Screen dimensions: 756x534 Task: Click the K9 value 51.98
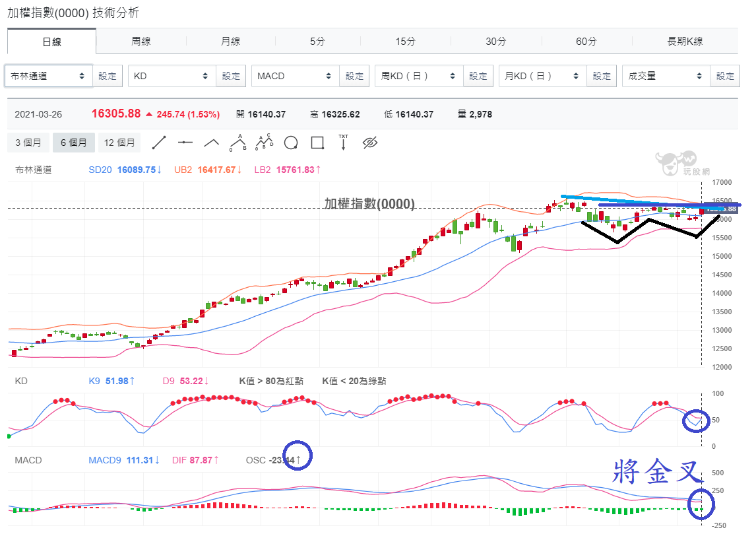pyautogui.click(x=117, y=381)
